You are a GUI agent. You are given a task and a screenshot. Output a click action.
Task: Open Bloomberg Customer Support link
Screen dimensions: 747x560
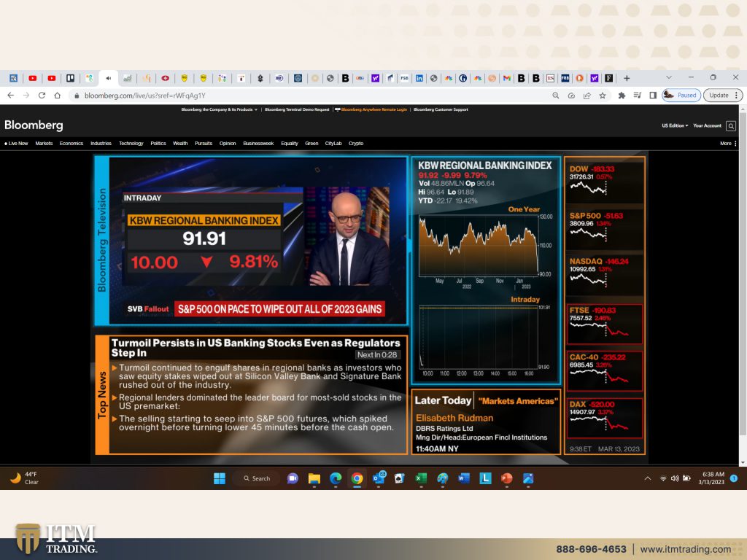(x=441, y=109)
